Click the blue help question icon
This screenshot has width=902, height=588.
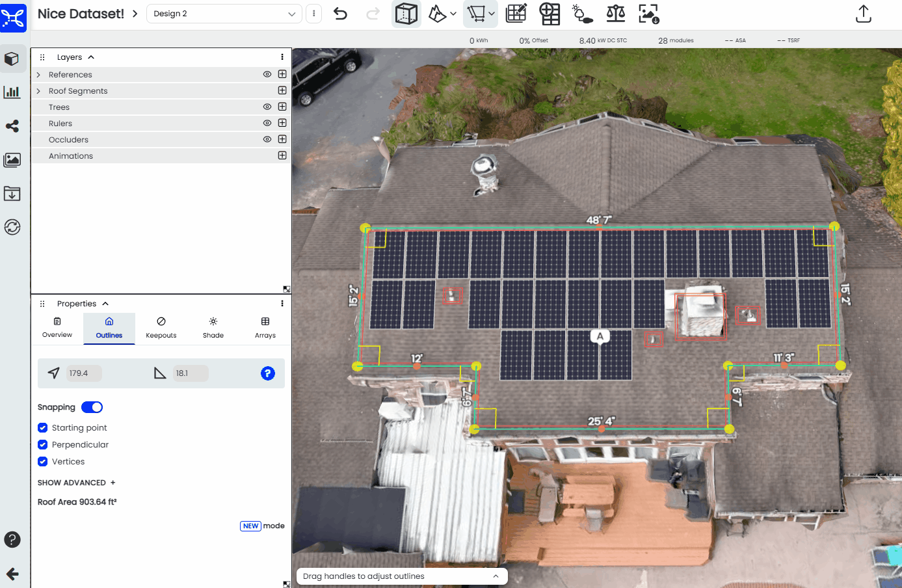click(x=268, y=373)
